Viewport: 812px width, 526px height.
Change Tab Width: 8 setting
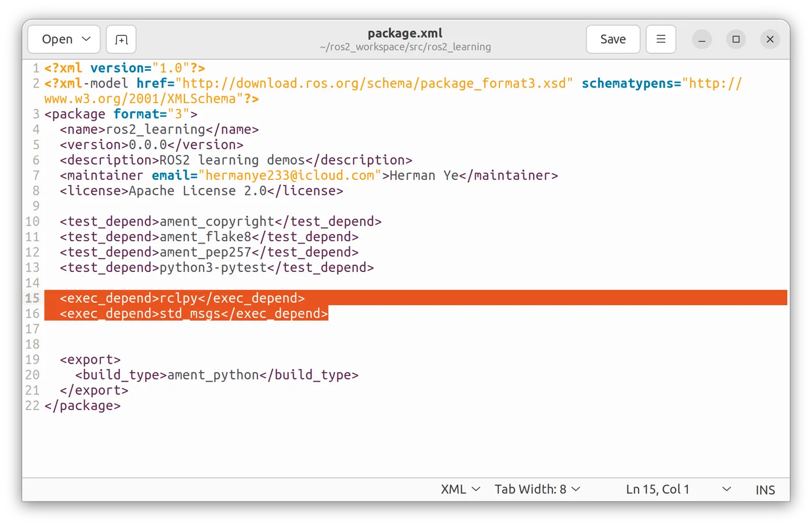(537, 489)
